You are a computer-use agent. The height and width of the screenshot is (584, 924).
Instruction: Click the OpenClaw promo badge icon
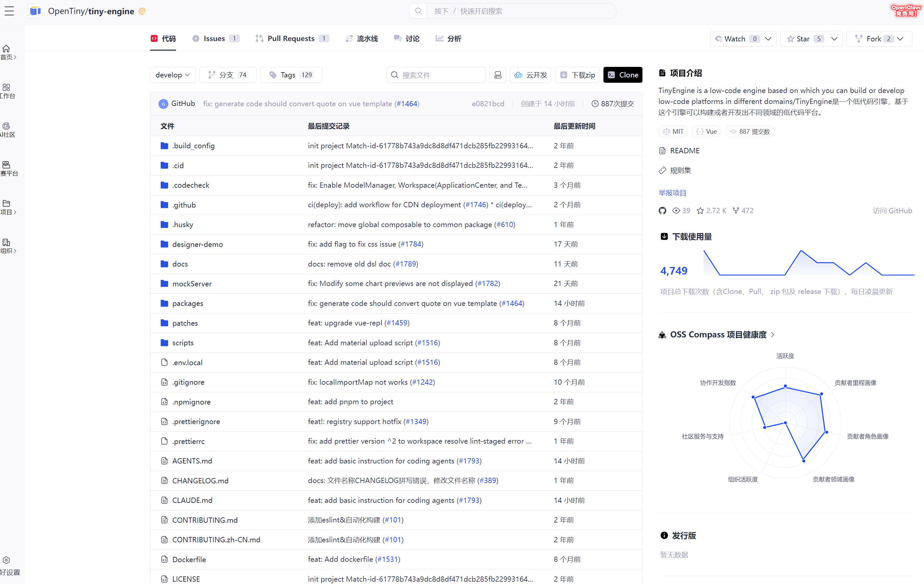(905, 10)
